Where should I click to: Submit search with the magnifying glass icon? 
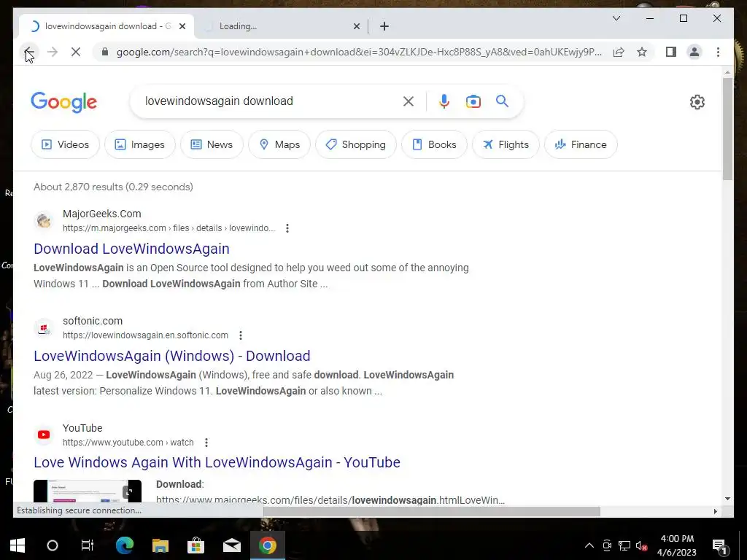pos(502,101)
